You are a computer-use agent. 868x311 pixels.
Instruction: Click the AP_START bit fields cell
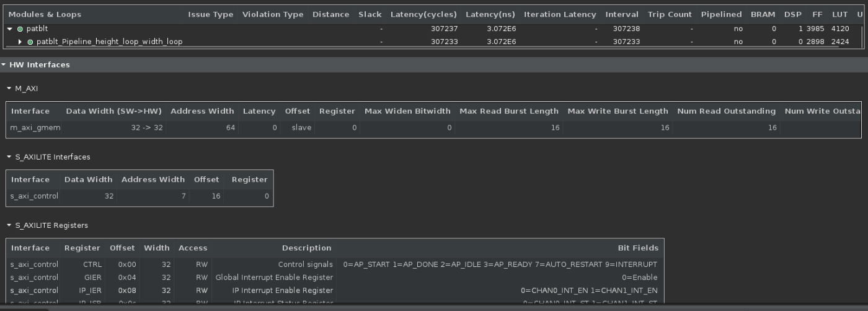click(500, 264)
